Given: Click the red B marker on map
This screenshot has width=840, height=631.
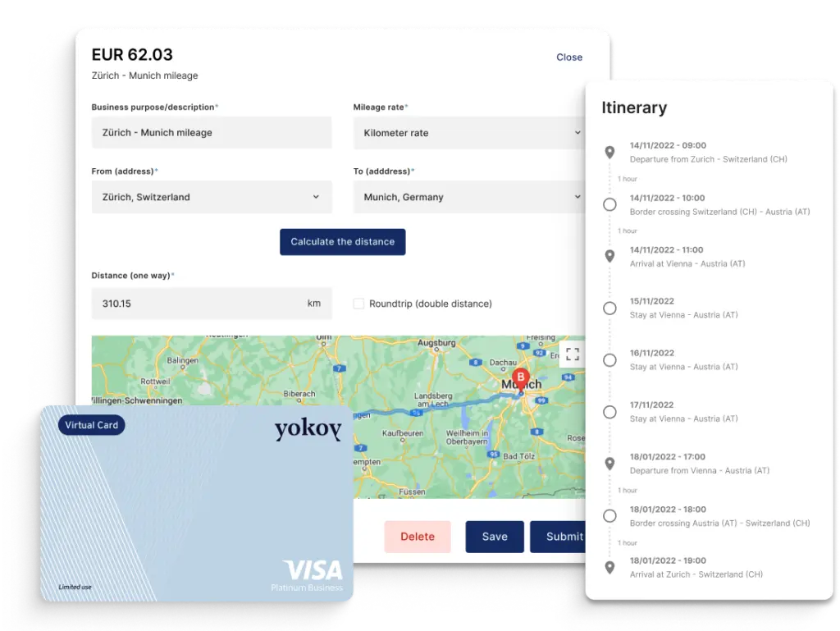Looking at the screenshot, I should click(x=520, y=379).
